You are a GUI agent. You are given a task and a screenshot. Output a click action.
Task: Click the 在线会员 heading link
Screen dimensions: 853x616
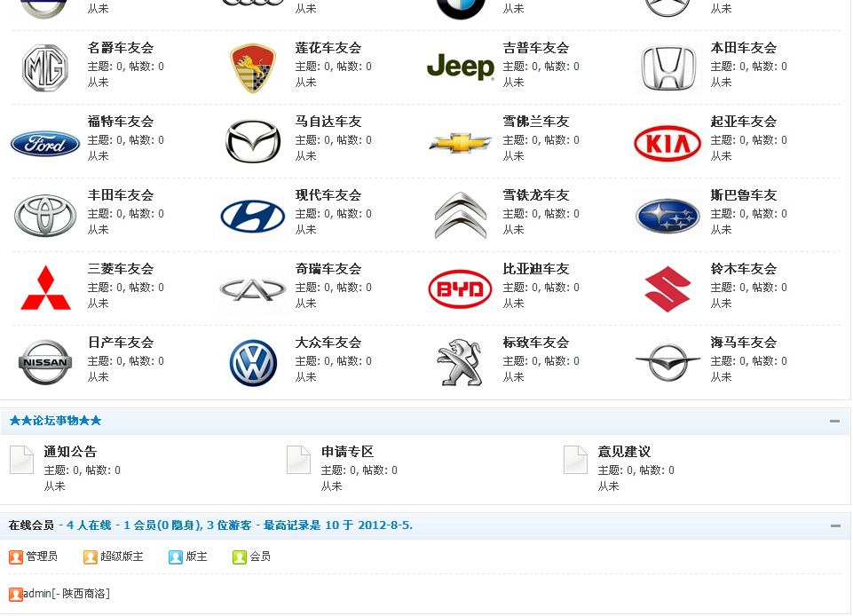(31, 525)
